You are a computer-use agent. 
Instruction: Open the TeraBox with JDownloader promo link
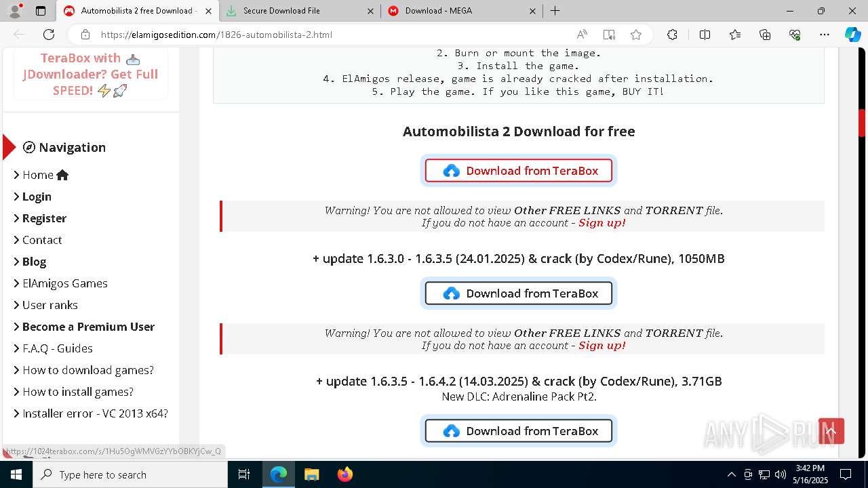coord(90,75)
